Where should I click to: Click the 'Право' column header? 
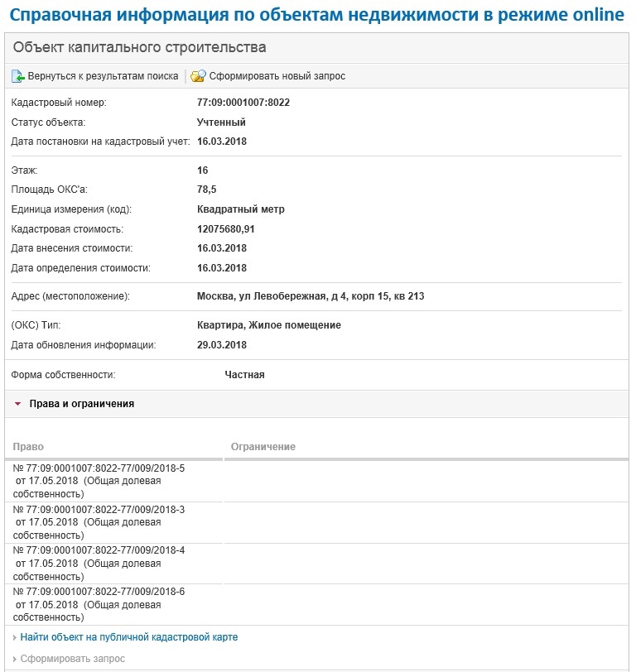point(29,447)
